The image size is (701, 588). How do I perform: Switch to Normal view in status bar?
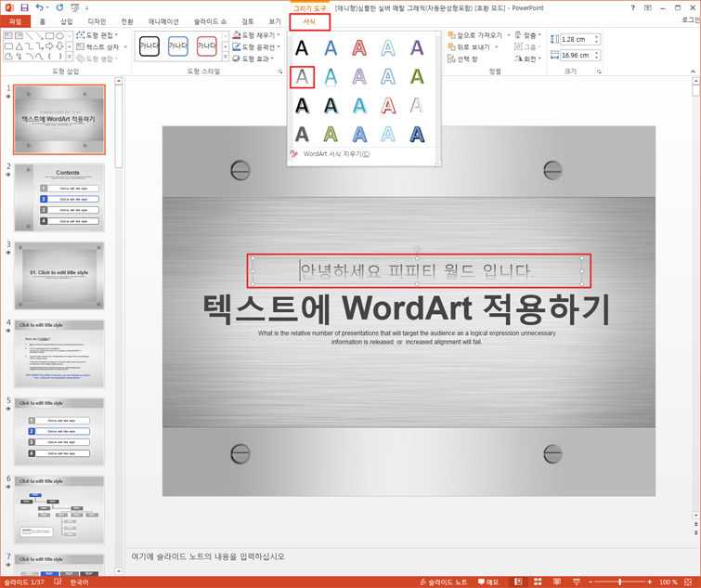point(518,581)
